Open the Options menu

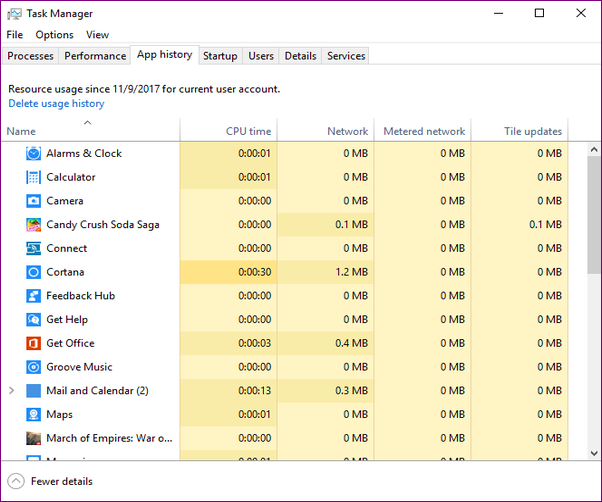point(54,35)
